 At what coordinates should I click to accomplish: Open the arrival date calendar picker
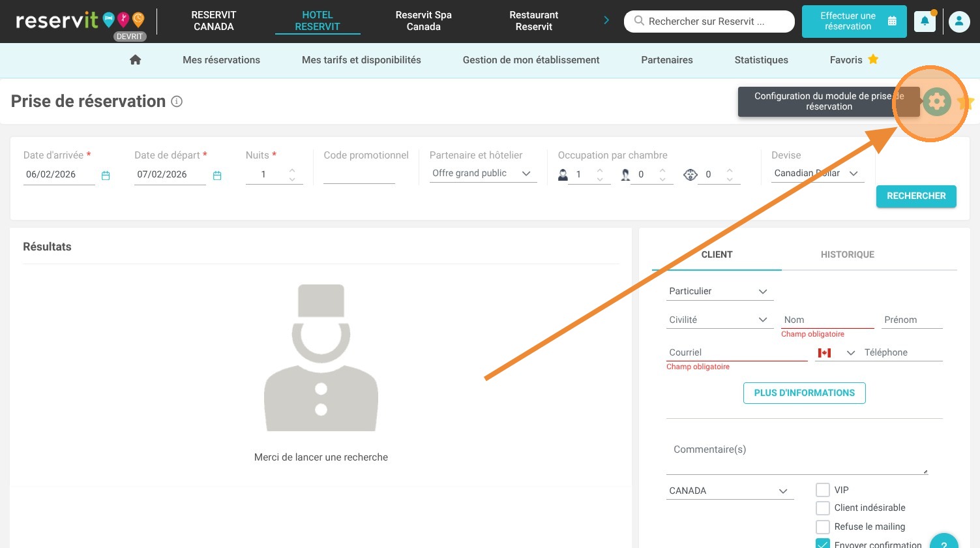pyautogui.click(x=106, y=175)
